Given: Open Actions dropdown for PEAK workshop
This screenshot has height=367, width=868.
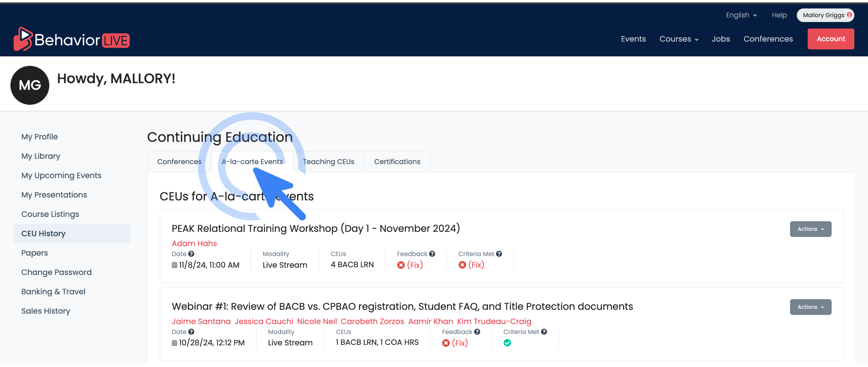Looking at the screenshot, I should [810, 229].
